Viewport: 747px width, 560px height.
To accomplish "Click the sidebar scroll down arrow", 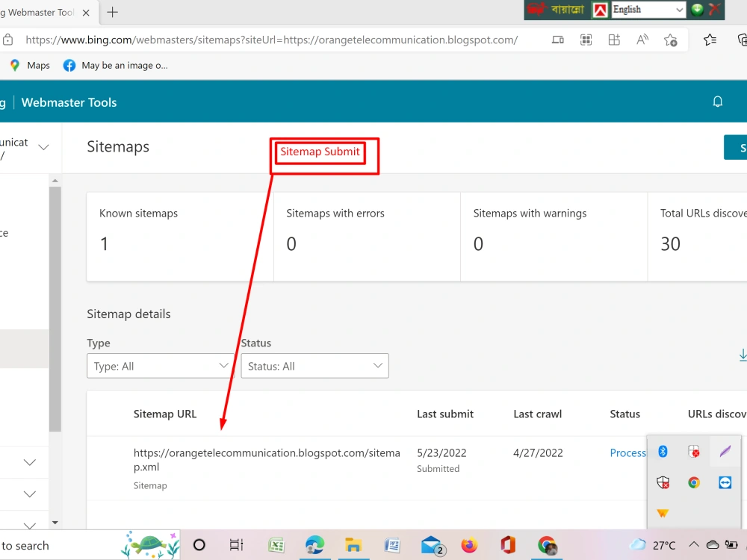I will (x=55, y=523).
